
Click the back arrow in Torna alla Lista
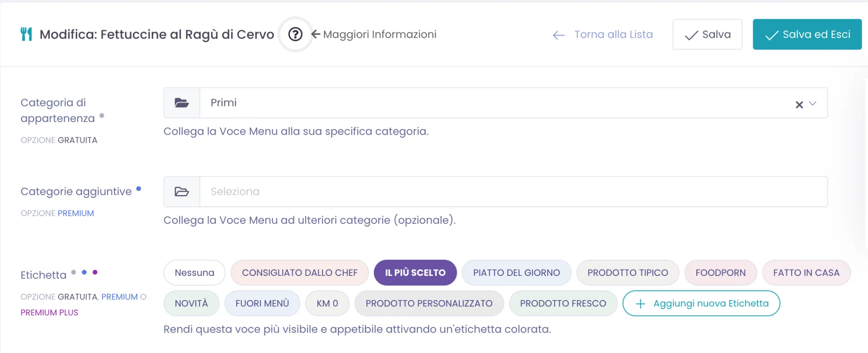pyautogui.click(x=559, y=35)
